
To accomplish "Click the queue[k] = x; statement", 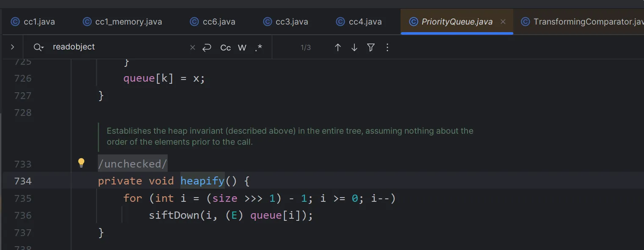I will pos(164,78).
